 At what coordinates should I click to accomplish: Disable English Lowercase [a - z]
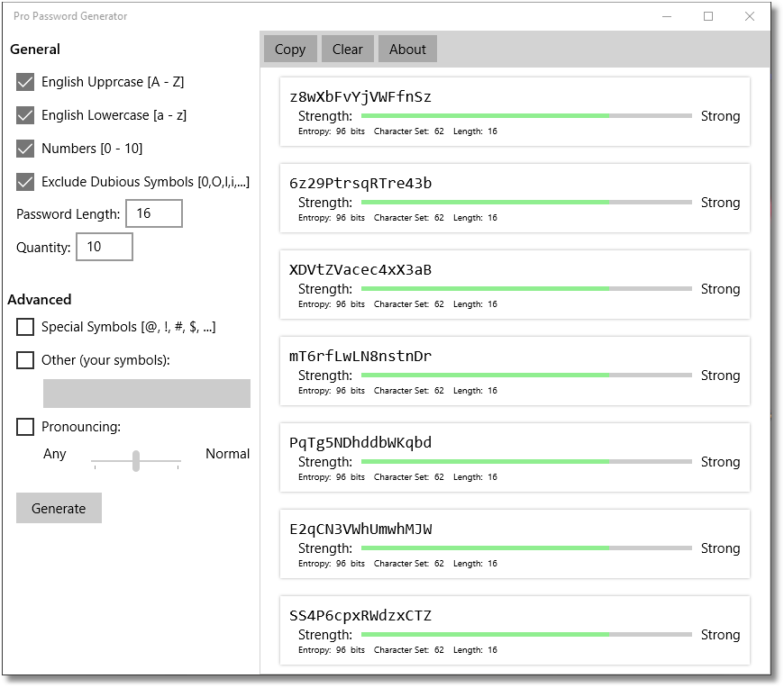[x=25, y=115]
